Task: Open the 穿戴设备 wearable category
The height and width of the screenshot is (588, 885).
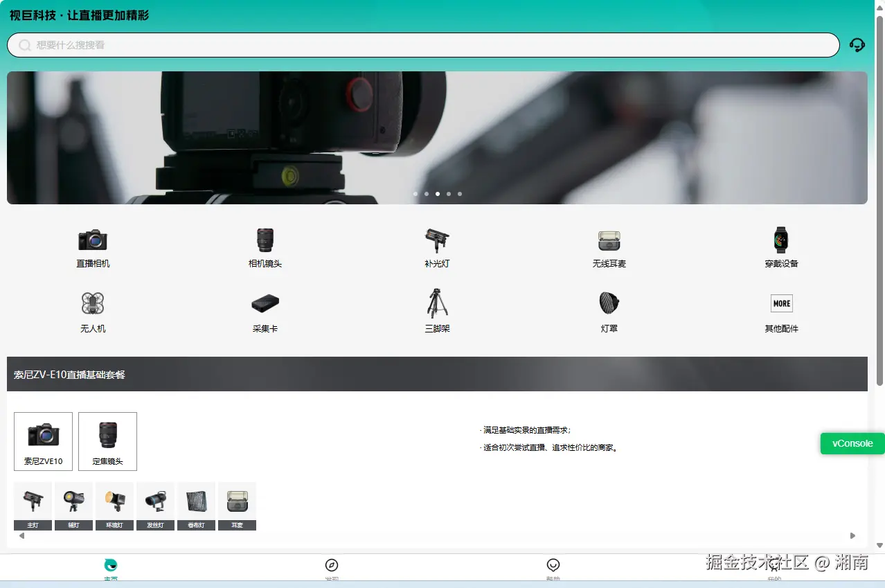Action: tap(781, 248)
